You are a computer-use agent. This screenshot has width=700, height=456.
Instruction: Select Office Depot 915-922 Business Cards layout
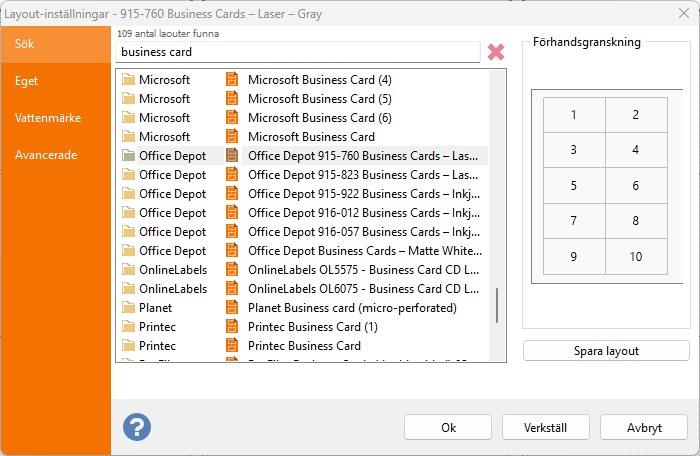pos(364,193)
